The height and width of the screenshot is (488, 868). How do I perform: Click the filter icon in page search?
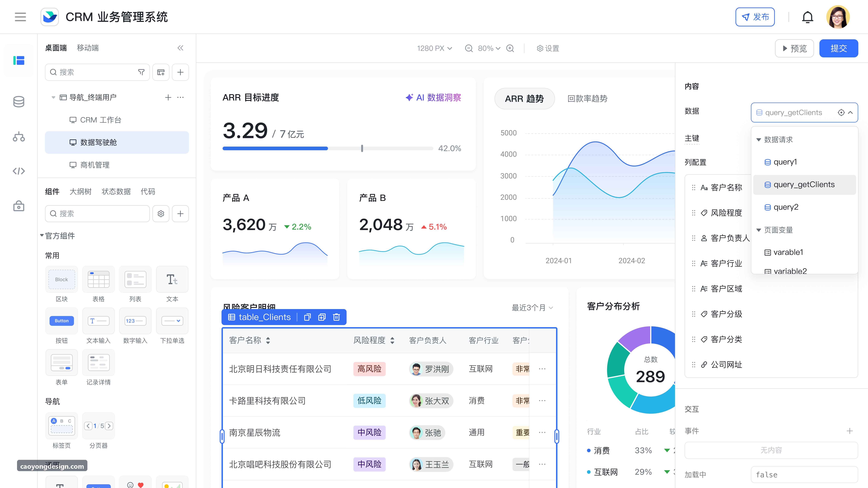coord(141,72)
